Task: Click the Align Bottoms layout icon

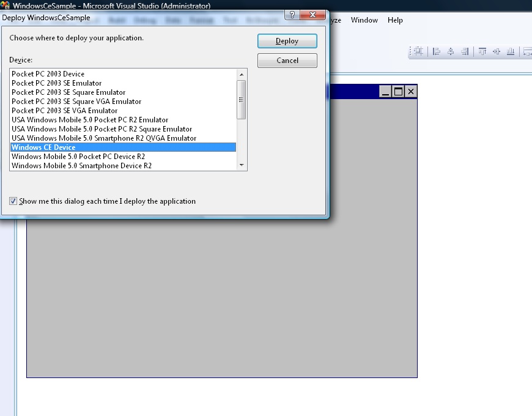Action: click(510, 51)
